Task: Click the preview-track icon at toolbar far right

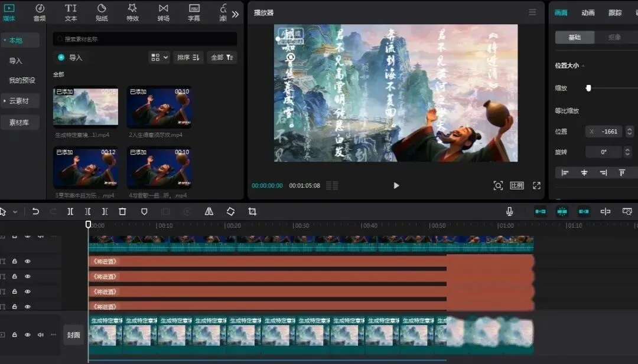Action: 627,211
